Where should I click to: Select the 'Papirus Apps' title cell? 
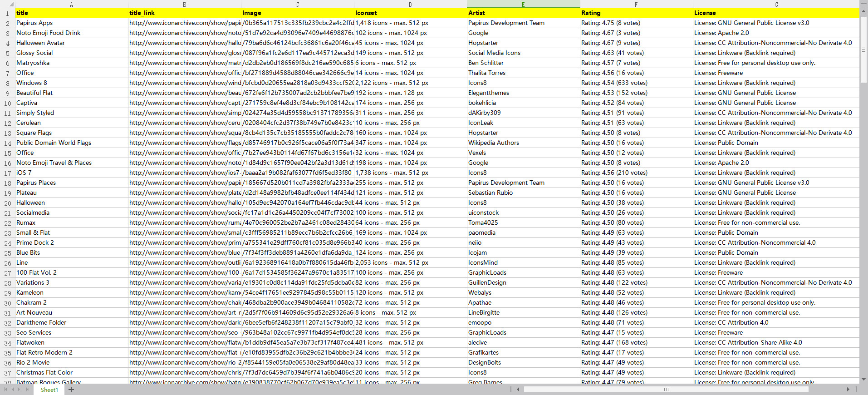coord(71,23)
